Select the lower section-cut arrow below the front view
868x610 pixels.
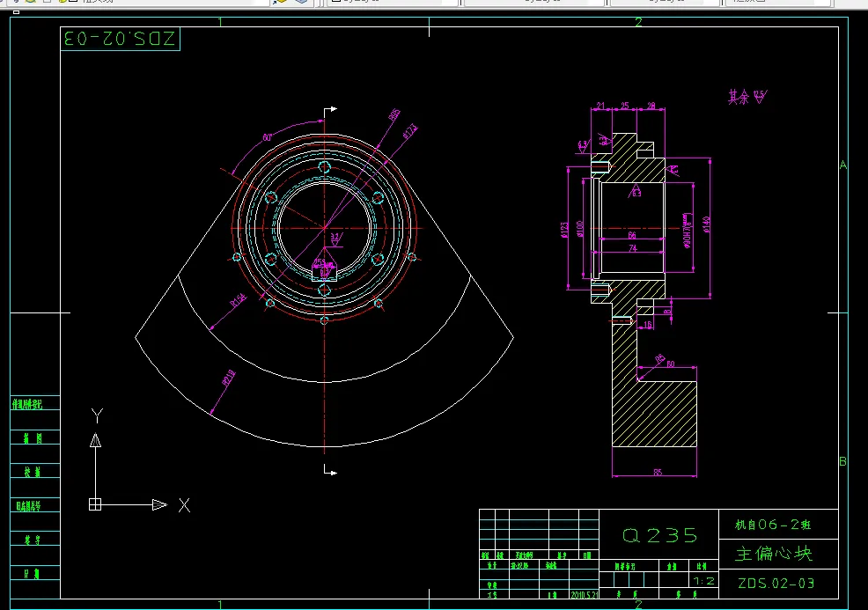330,471
